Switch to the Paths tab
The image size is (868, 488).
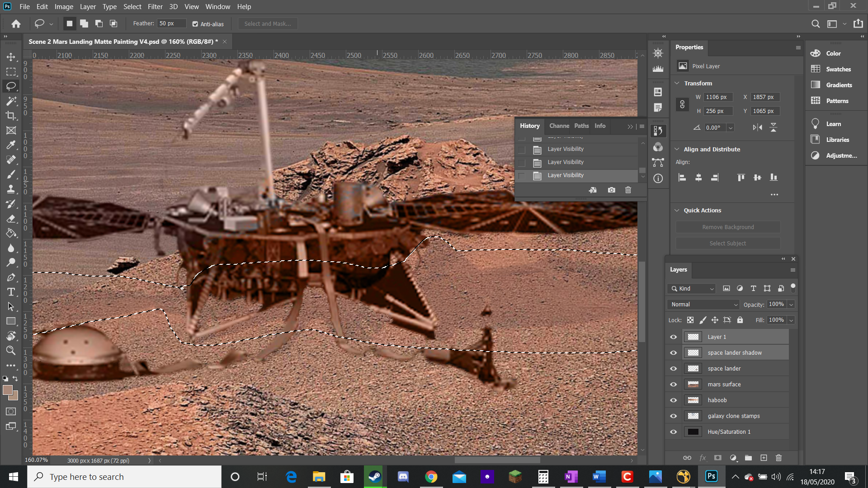point(581,126)
